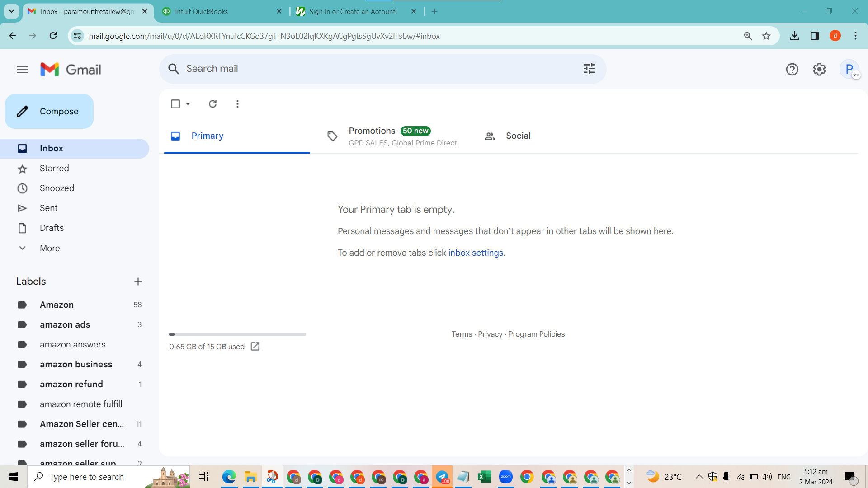868x488 pixels.
Task: Open the amazon ads label
Action: [75, 325]
